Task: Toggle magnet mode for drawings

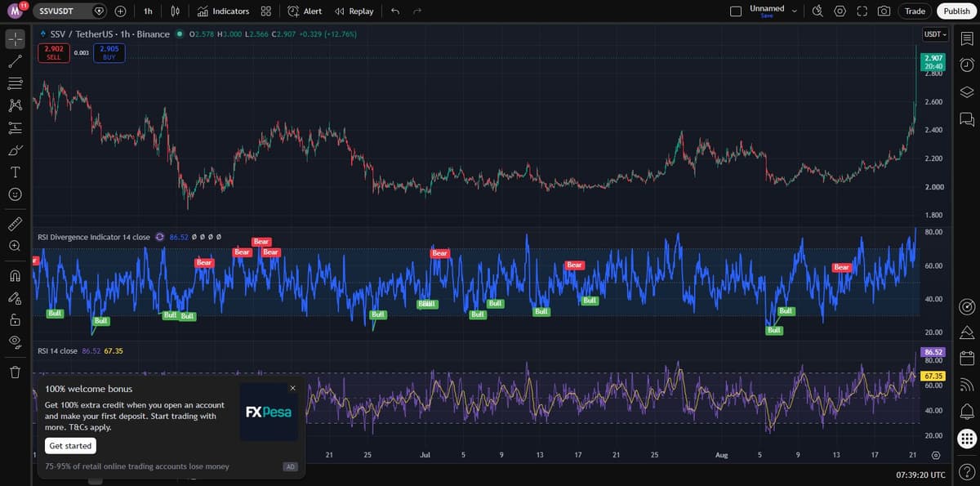Action: click(x=15, y=274)
